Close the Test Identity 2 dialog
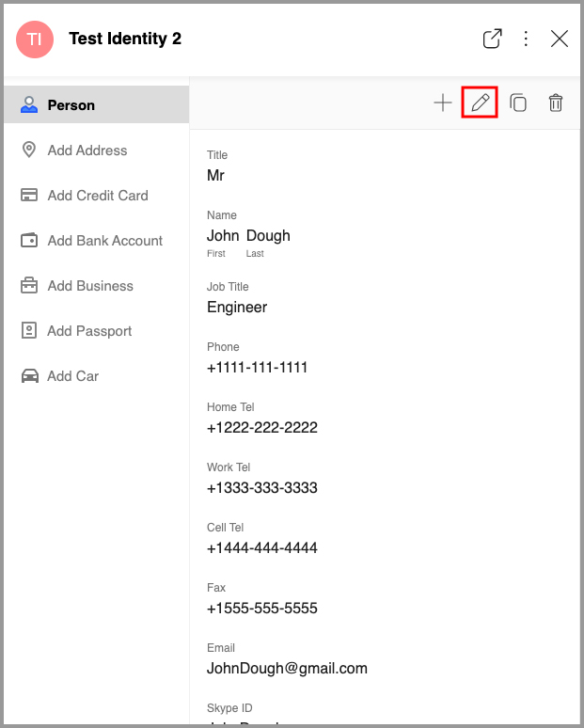Viewport: 584px width, 728px height. coord(560,39)
